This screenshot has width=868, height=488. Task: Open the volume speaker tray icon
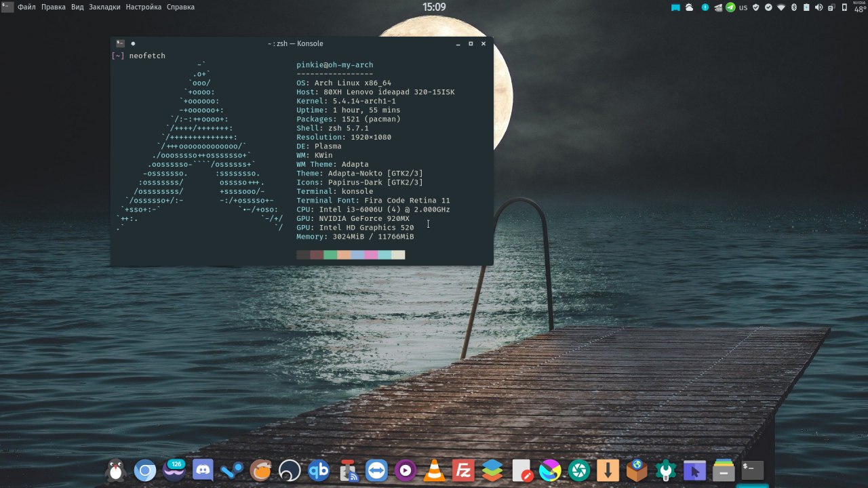coord(818,7)
